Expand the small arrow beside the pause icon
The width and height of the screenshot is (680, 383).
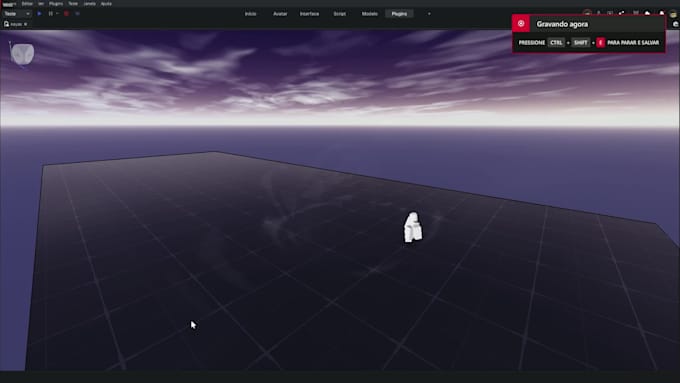57,14
